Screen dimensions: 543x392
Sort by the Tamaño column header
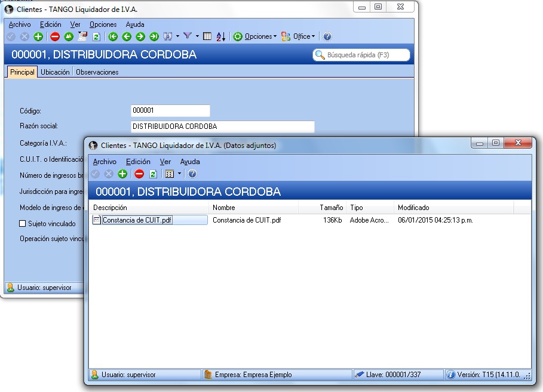click(323, 208)
